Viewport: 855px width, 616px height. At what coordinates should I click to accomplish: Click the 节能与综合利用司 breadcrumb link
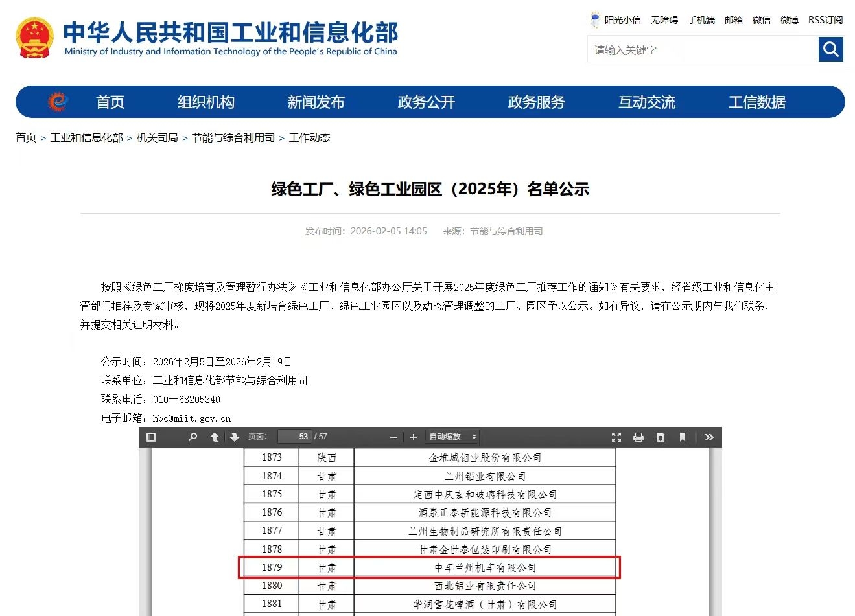pyautogui.click(x=233, y=138)
